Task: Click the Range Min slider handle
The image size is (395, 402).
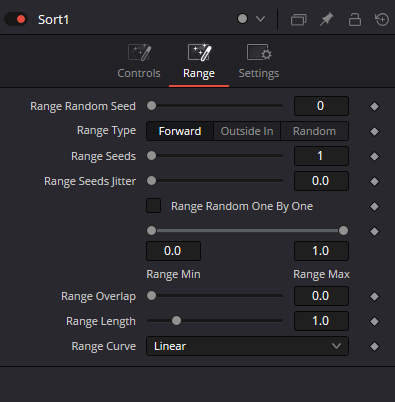Action: click(151, 230)
